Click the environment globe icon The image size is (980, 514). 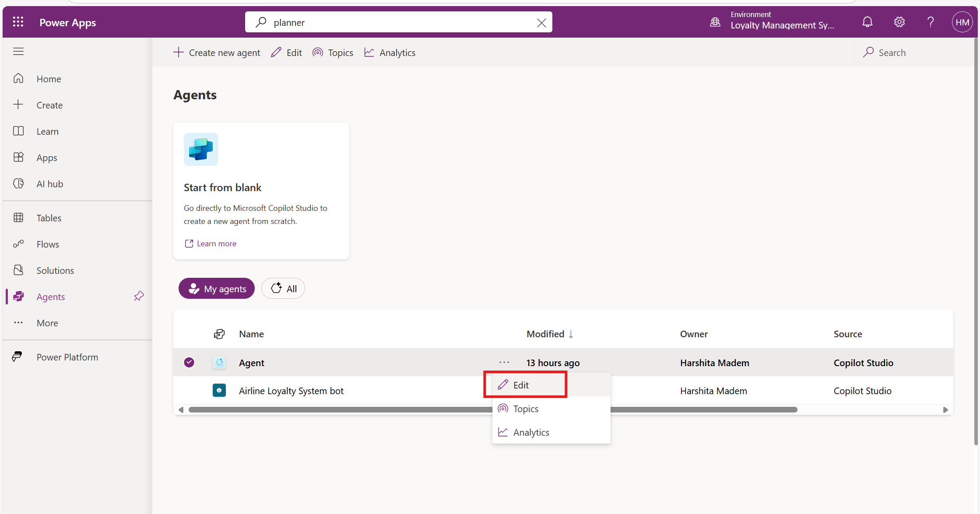(x=715, y=22)
